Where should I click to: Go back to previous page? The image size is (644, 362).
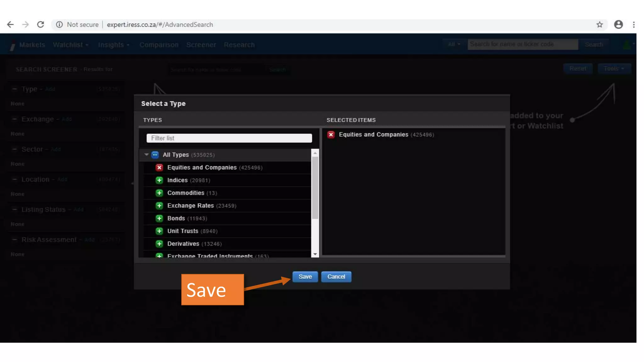click(x=10, y=25)
